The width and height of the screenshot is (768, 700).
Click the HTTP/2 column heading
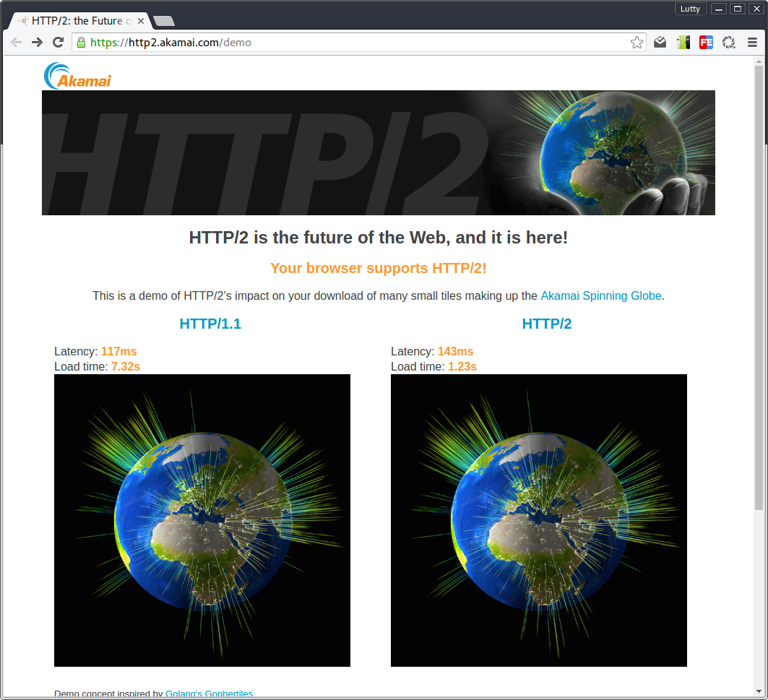tap(547, 324)
